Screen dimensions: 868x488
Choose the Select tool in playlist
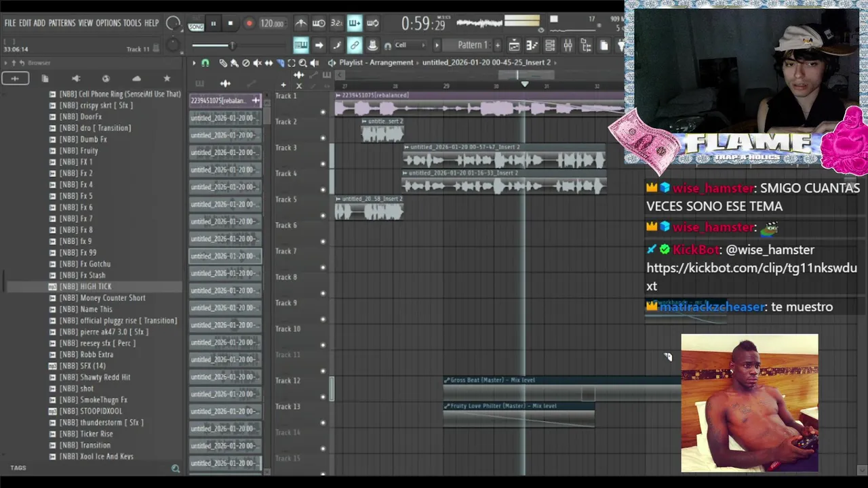tap(292, 63)
